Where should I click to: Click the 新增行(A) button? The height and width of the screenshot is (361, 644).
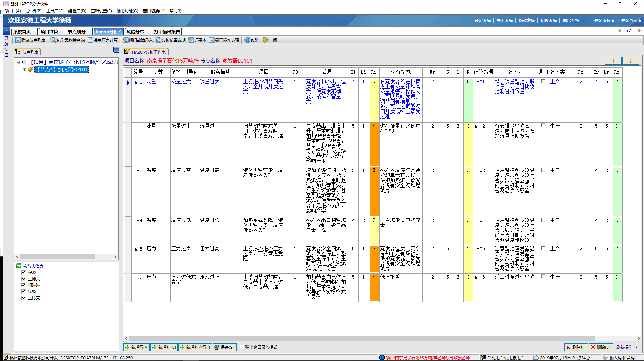pyautogui.click(x=136, y=347)
